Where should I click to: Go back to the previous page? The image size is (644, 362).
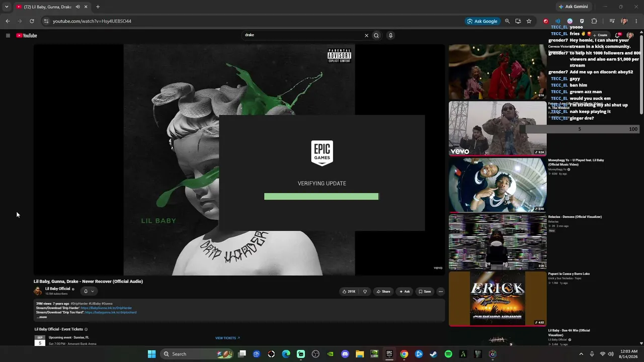(8, 21)
